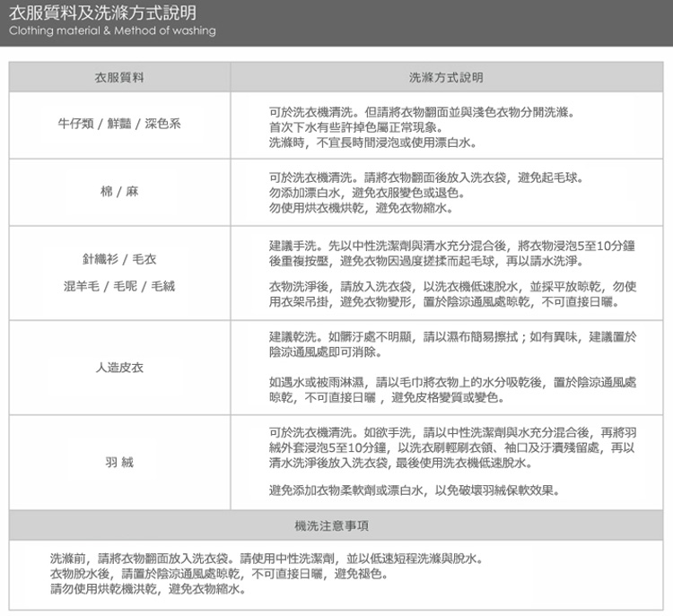Click the line 請勿使用烘乾機洪乾，避免衣物縮水
This screenshot has width=673, height=616.
148,589
